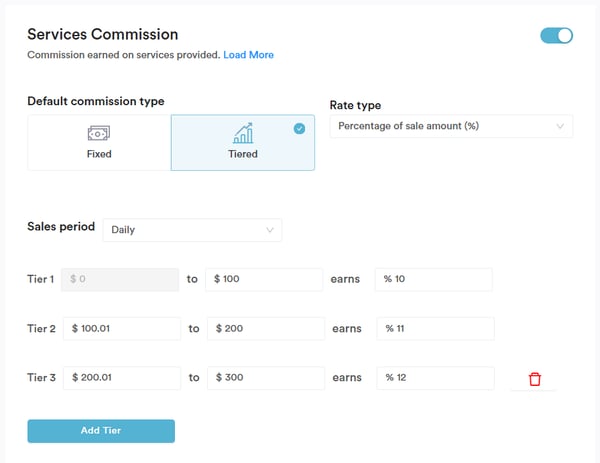The width and height of the screenshot is (600, 463).
Task: Edit Tier 1 earns percentage 10
Action: pos(434,279)
